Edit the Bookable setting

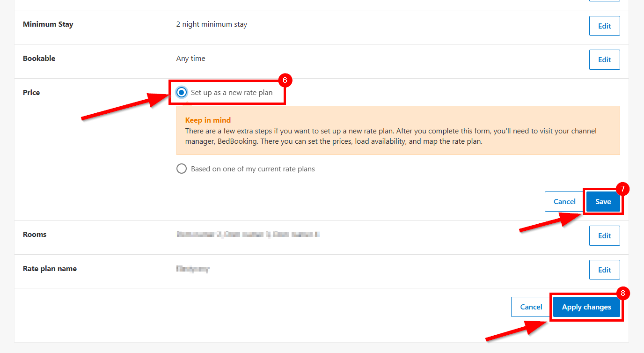(604, 59)
